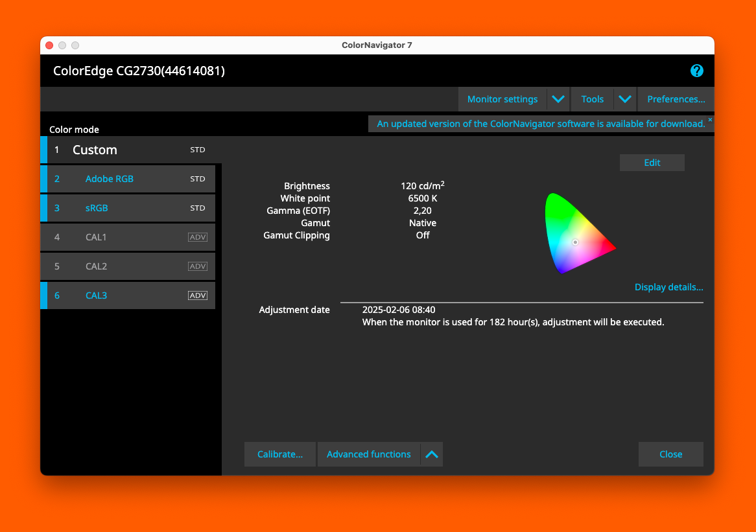This screenshot has width=756, height=532.
Task: Click the Advanced functions button
Action: coord(369,454)
